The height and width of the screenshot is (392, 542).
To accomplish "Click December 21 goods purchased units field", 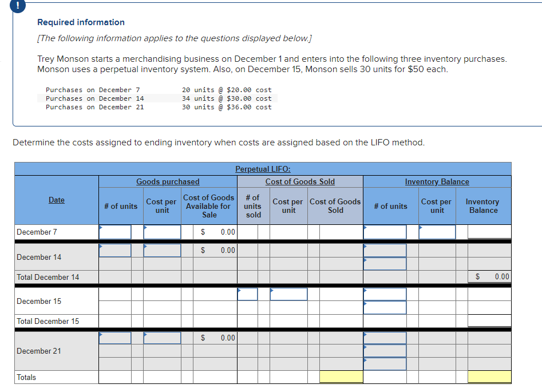I will [115, 338].
